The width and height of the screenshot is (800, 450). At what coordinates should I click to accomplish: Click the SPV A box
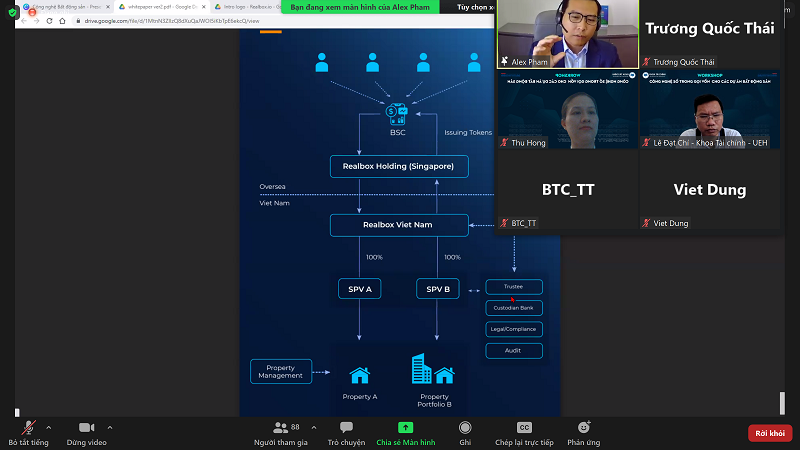coord(360,289)
